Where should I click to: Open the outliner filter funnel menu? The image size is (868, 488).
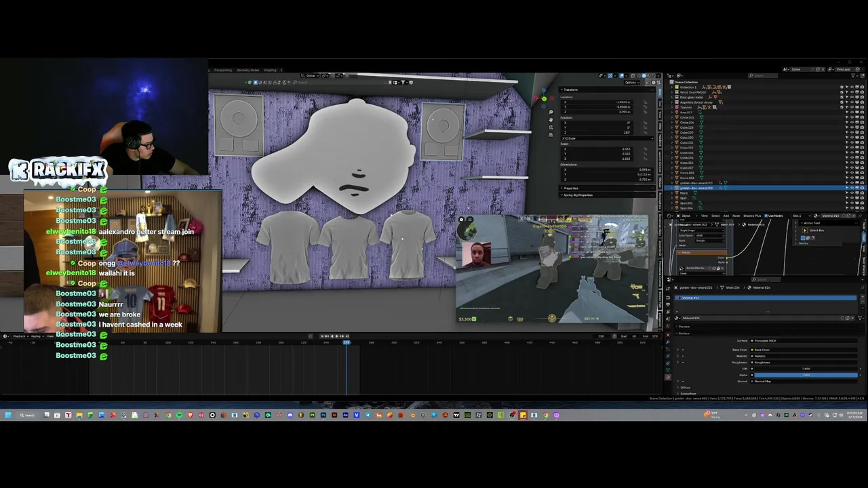(x=853, y=76)
